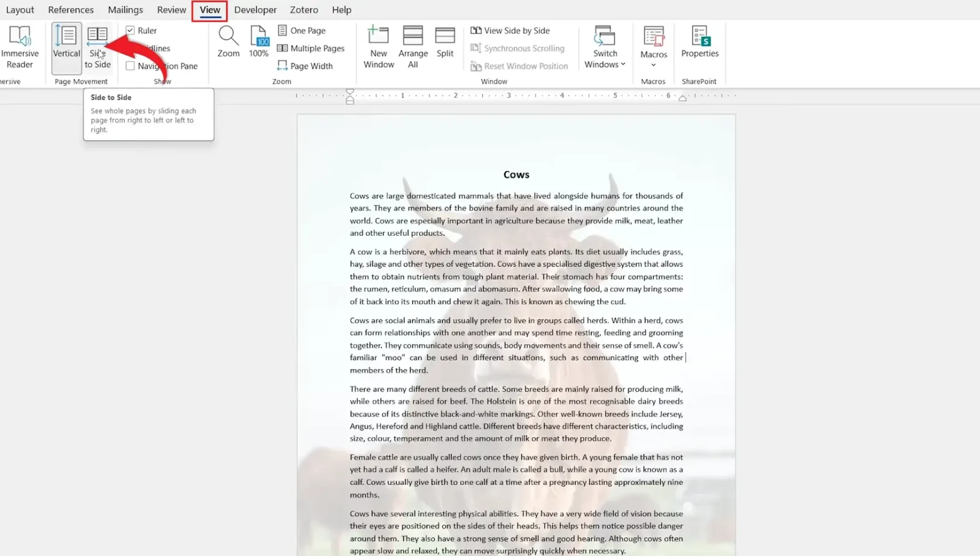This screenshot has height=556, width=980.
Task: Open a New Window
Action: (379, 47)
